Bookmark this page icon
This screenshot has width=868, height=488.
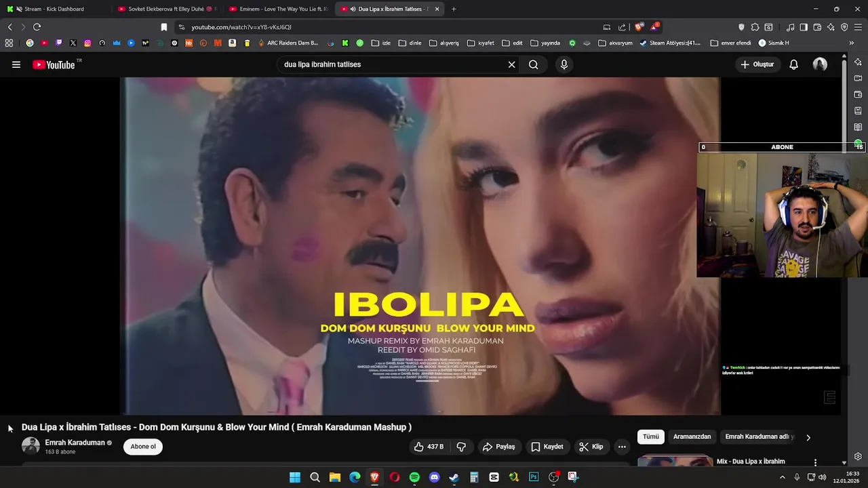pyautogui.click(x=163, y=27)
